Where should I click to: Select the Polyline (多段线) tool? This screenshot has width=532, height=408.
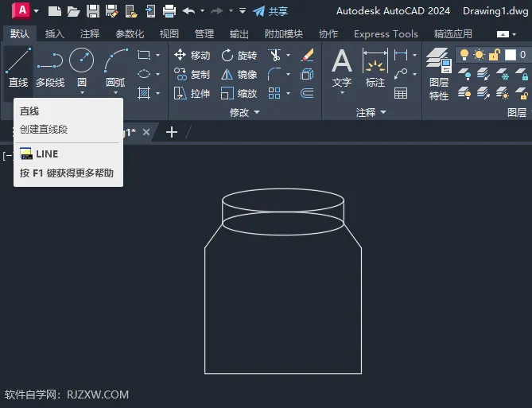pos(50,68)
